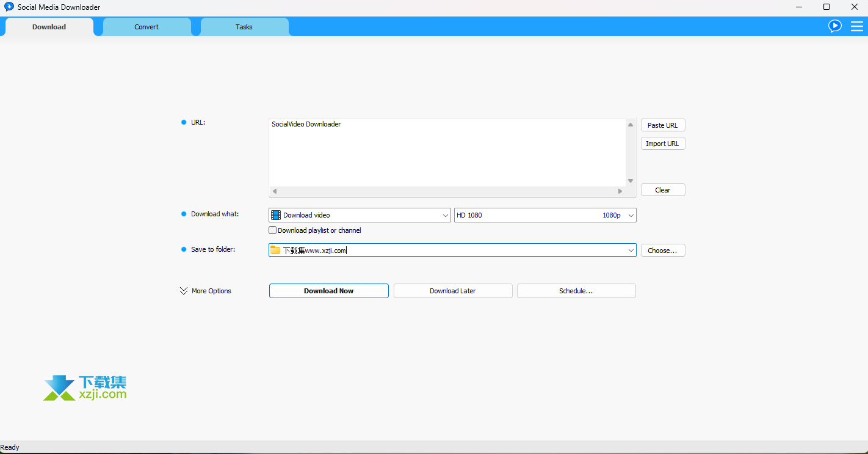This screenshot has height=454, width=868.
Task: Click the Social Media Downloader app icon
Action: pyautogui.click(x=9, y=7)
